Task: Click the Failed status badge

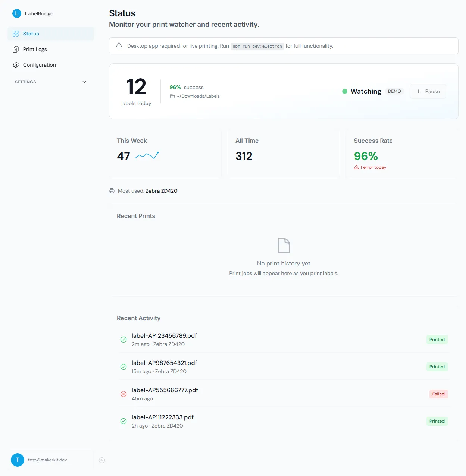Action: [438, 394]
